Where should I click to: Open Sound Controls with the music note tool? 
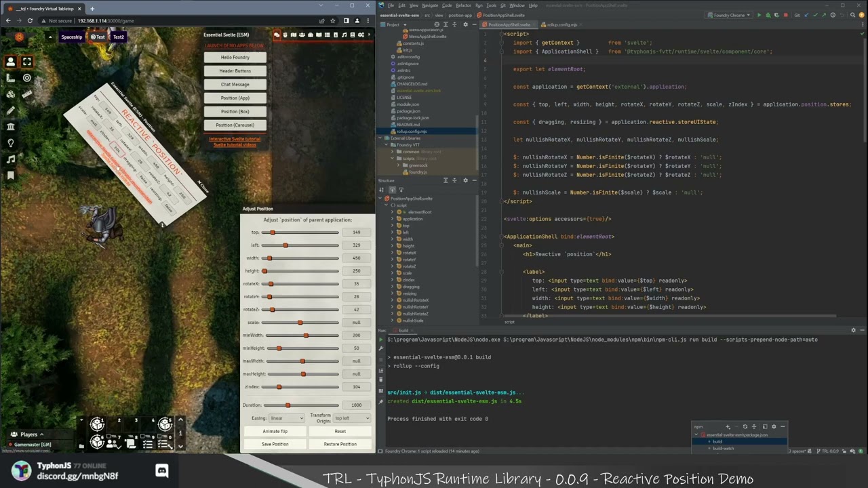coord(10,159)
